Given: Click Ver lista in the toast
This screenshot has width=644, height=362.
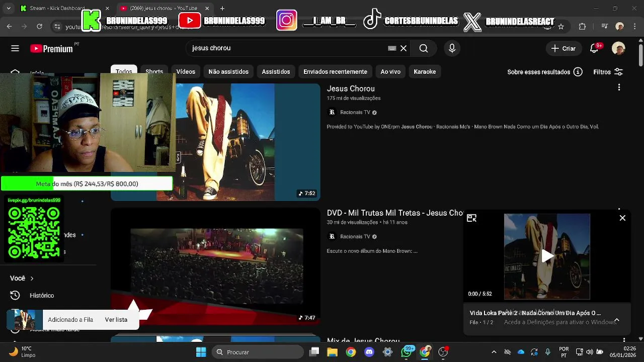Looking at the screenshot, I should (x=116, y=319).
